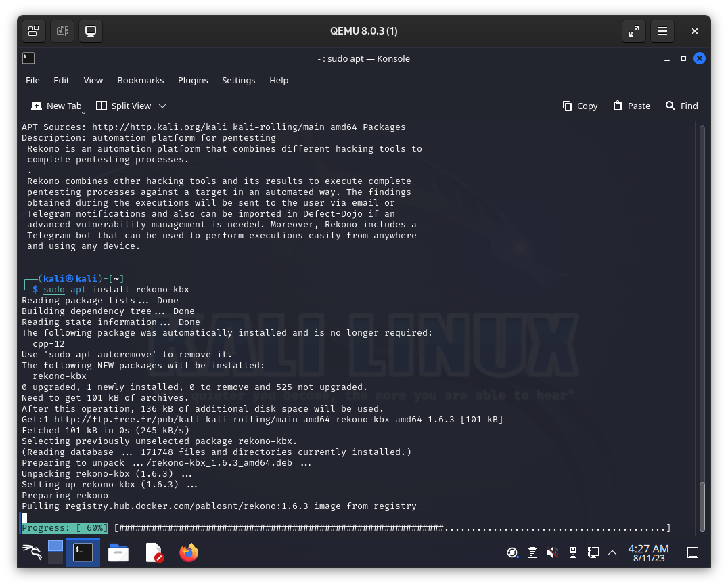Toggle QEMU fullscreen mode
Screen dimensions: 728x587
point(633,31)
